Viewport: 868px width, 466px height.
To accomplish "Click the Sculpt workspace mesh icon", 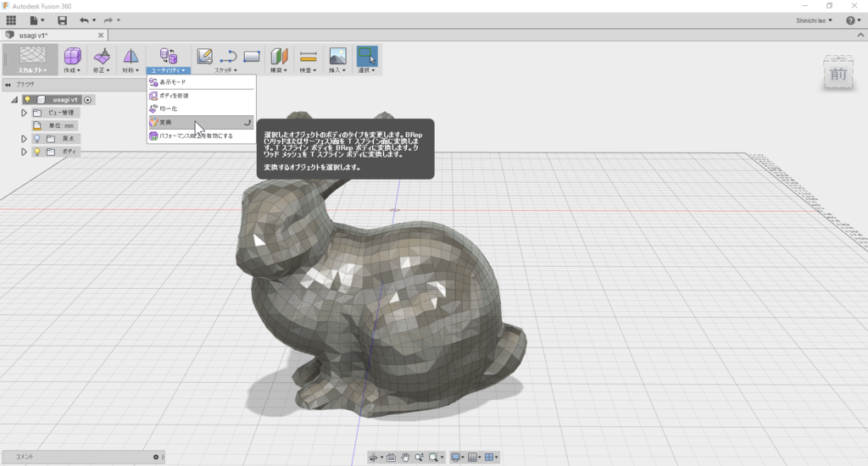I will pyautogui.click(x=33, y=55).
